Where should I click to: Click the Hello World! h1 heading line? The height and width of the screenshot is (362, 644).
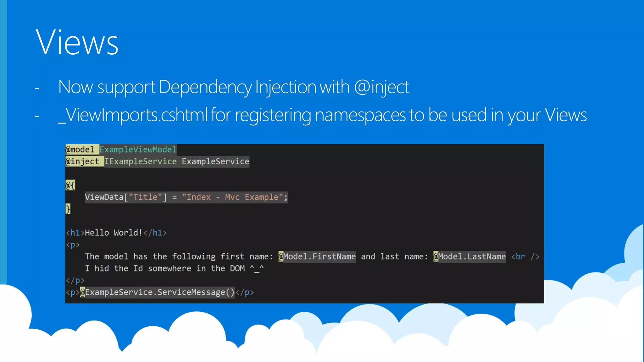click(116, 233)
